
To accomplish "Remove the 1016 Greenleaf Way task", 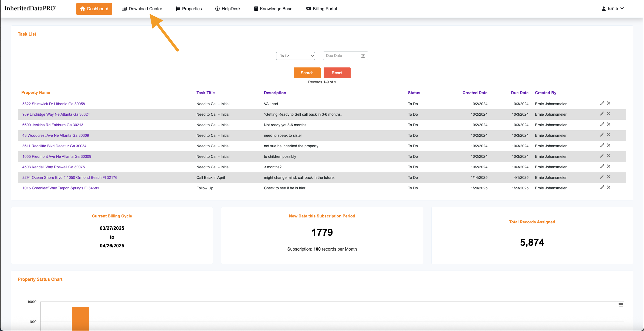I will (609, 187).
